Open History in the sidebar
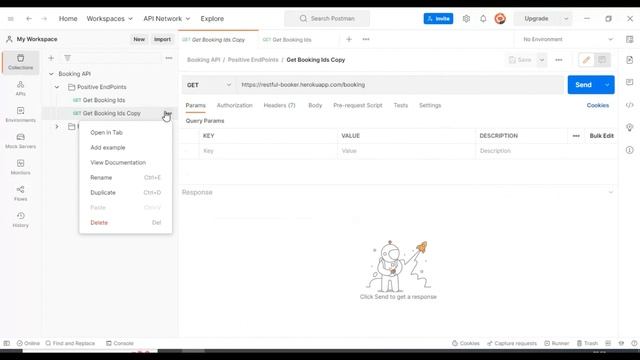 click(x=20, y=220)
